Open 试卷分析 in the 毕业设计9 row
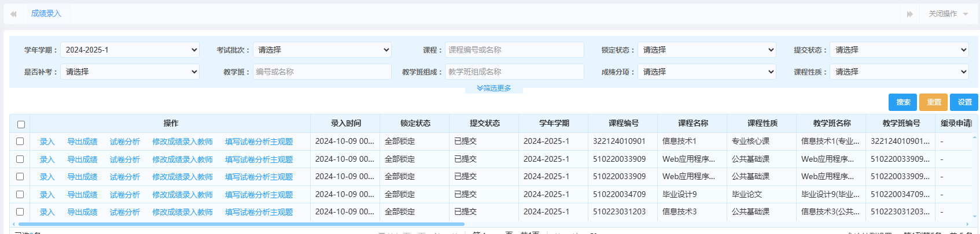980x234 pixels. pyautogui.click(x=124, y=195)
